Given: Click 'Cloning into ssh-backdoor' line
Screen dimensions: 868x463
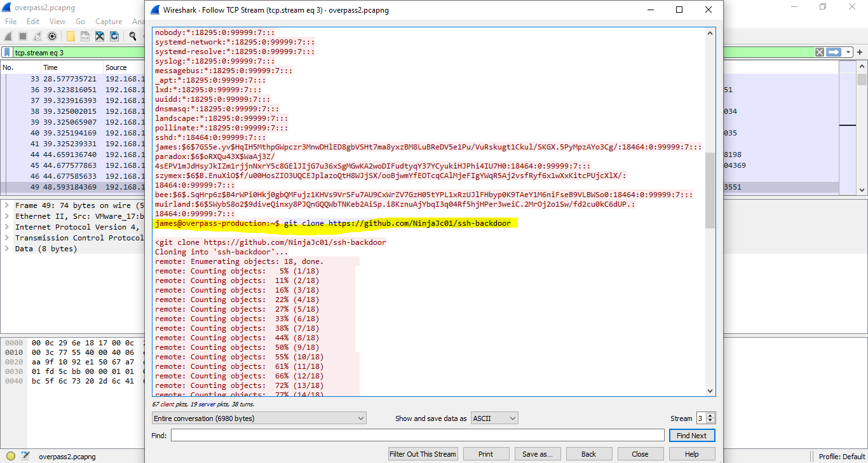Looking at the screenshot, I should click(x=221, y=252).
